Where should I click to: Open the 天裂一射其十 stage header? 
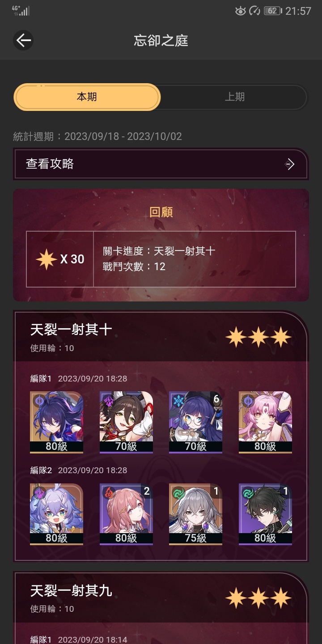coord(161,337)
